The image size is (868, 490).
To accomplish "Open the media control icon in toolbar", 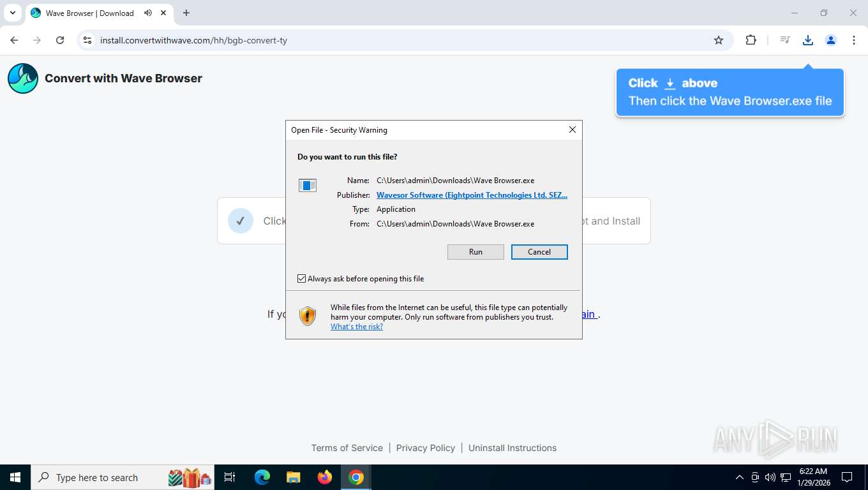I will (785, 40).
